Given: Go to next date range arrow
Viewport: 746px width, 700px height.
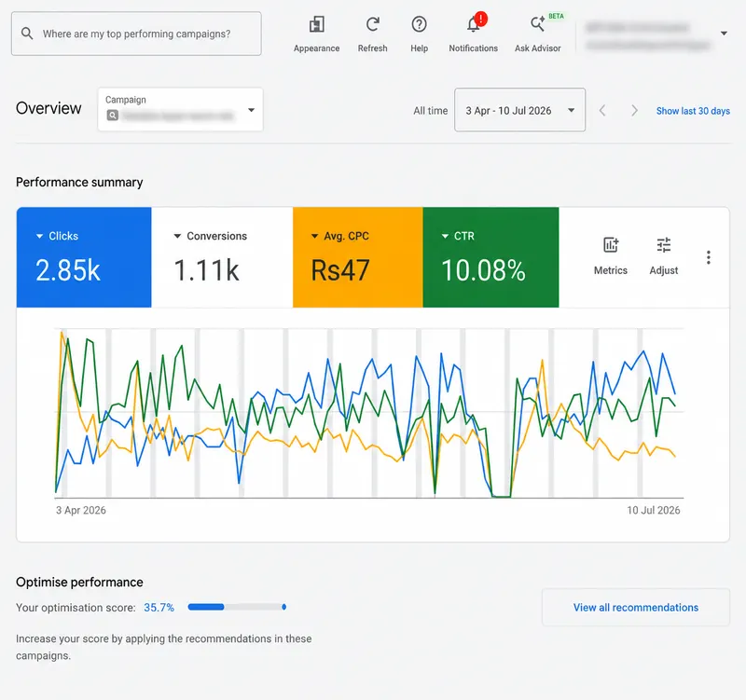Looking at the screenshot, I should point(634,111).
